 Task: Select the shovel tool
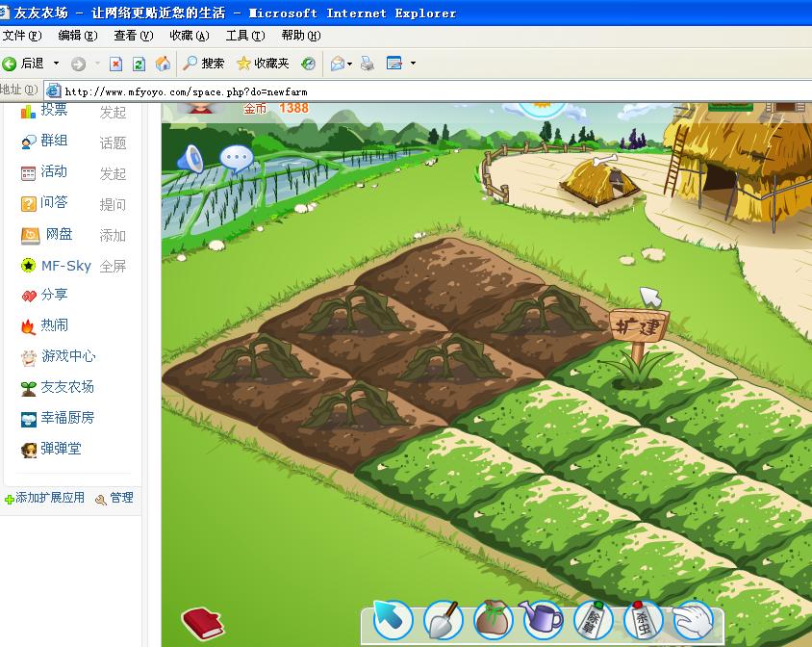tap(443, 619)
